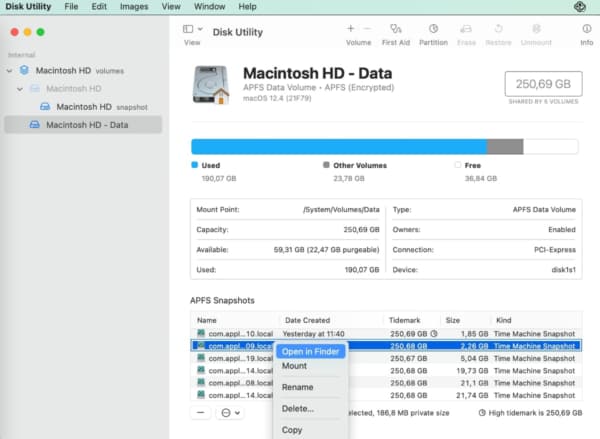
Task: Add a volume with the plus icon
Action: point(351,28)
